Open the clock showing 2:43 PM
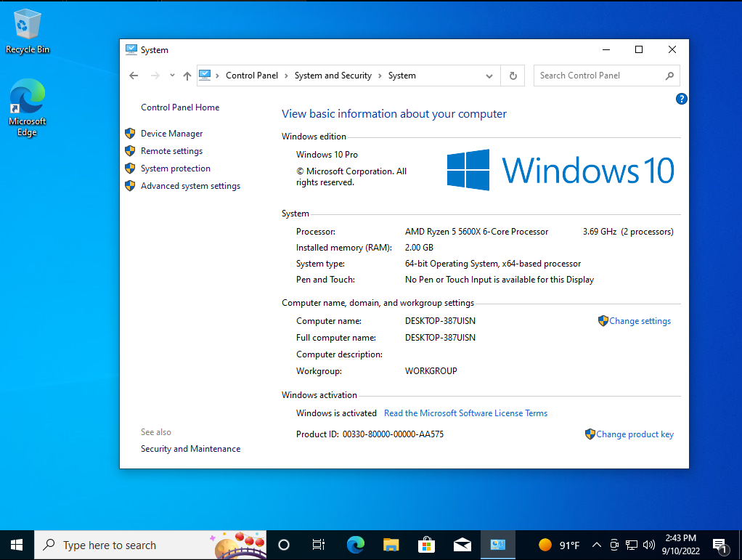Screen dimensions: 742x560 tap(681, 545)
